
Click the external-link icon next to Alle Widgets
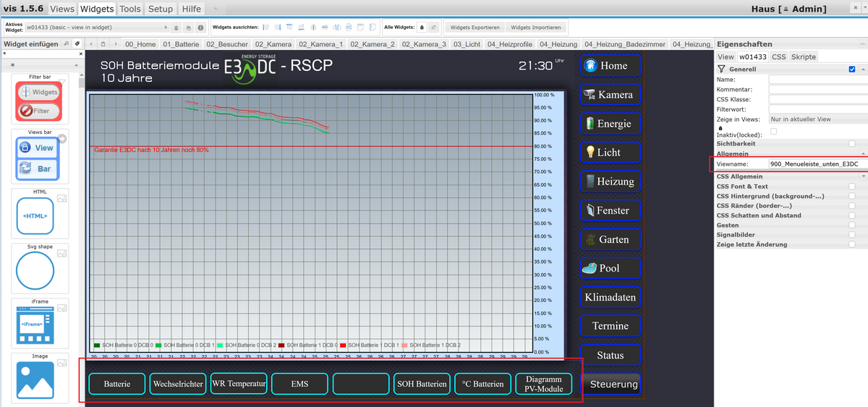[x=433, y=27]
